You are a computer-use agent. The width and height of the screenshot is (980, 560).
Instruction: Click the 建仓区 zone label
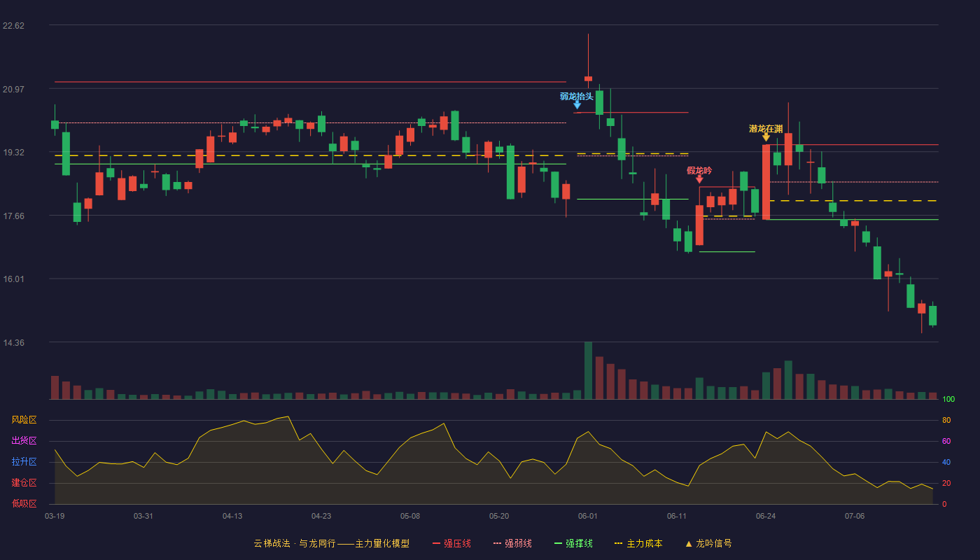click(24, 483)
